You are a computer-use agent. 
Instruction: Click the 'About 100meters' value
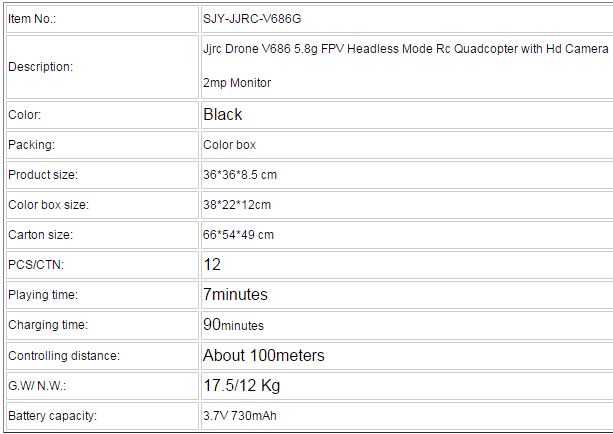[263, 355]
